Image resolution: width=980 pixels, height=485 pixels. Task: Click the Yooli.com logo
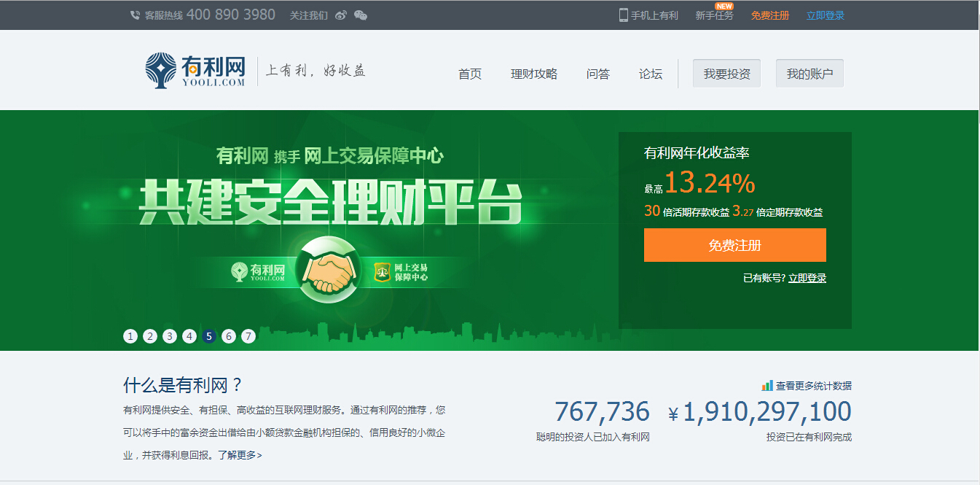point(195,70)
